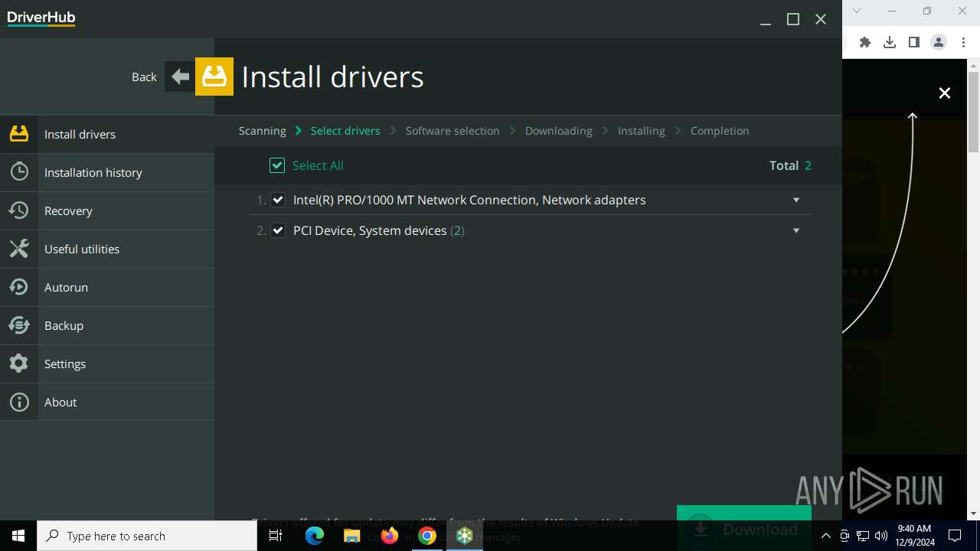Screen dimensions: 980x551
Task: Click the Install drivers sidebar icon
Action: pyautogui.click(x=19, y=134)
